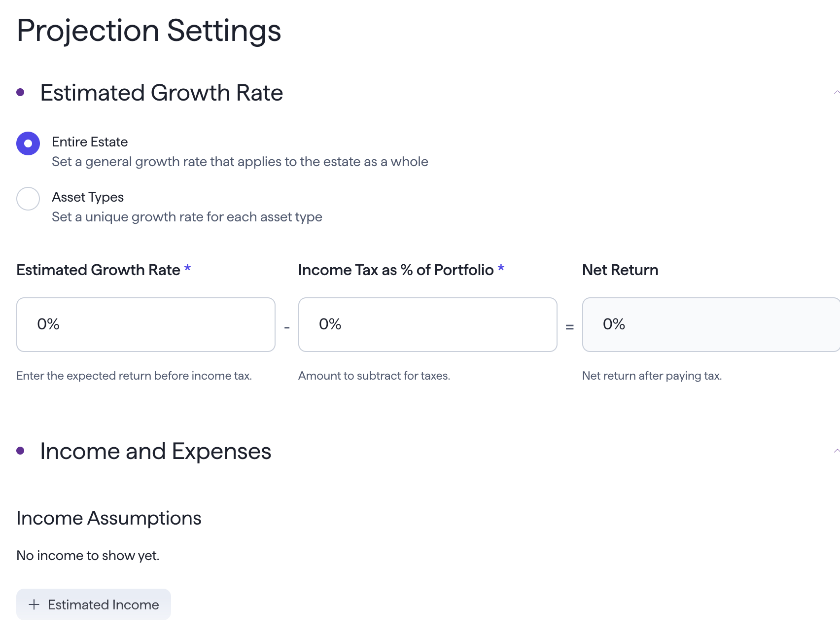The image size is (840, 637).
Task: Click the "Asset Types" option label
Action: [x=88, y=197]
